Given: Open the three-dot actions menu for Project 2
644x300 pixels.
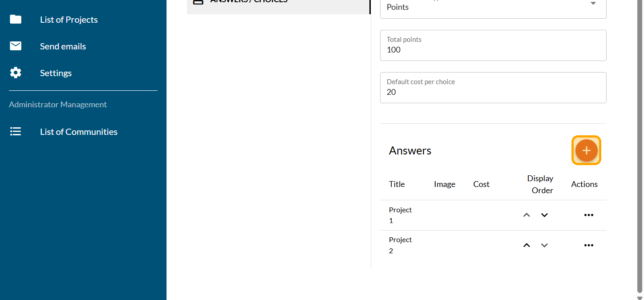Looking at the screenshot, I should tap(588, 245).
